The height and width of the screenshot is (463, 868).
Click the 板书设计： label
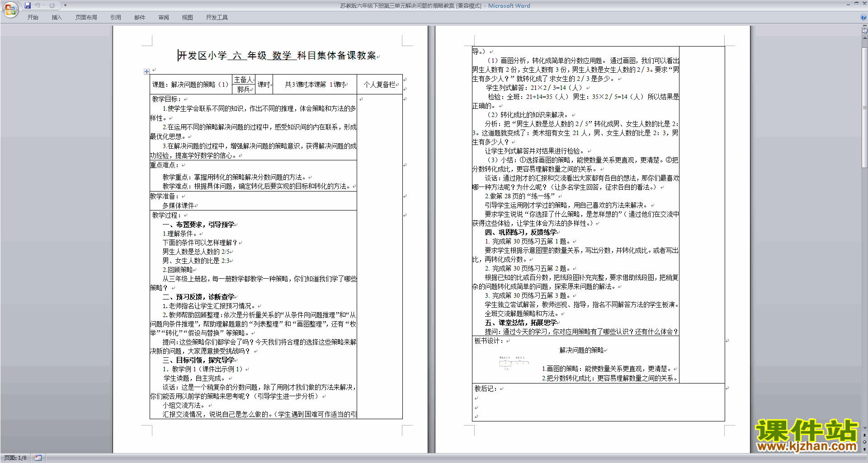click(x=489, y=341)
